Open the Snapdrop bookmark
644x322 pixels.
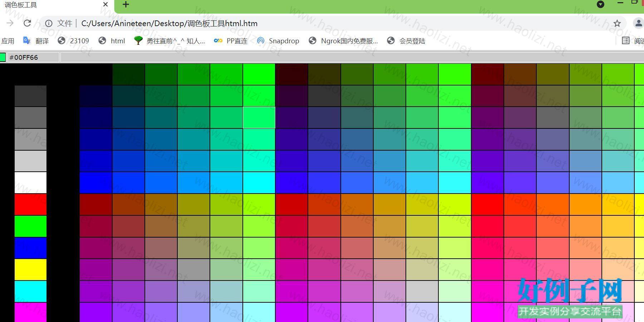[278, 41]
